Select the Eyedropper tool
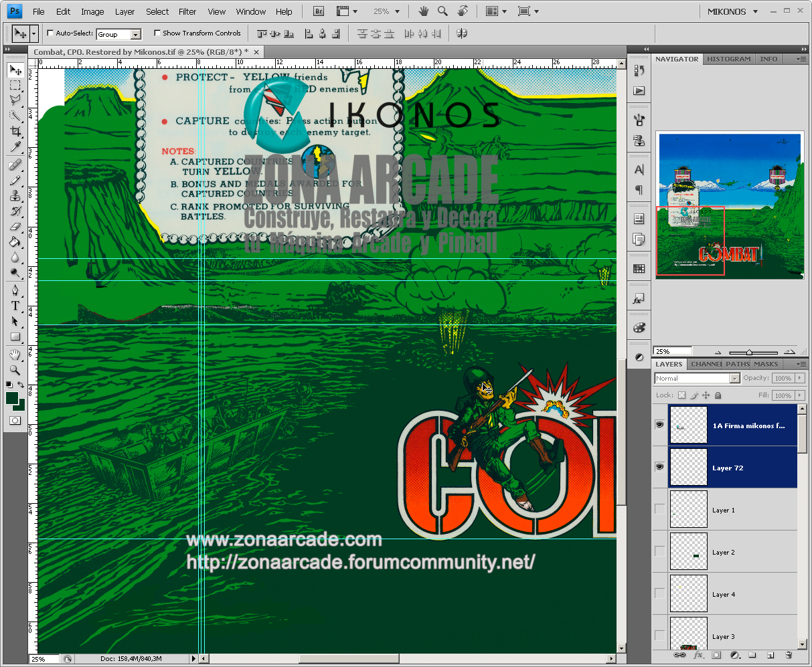This screenshot has height=667, width=812. [x=15, y=147]
